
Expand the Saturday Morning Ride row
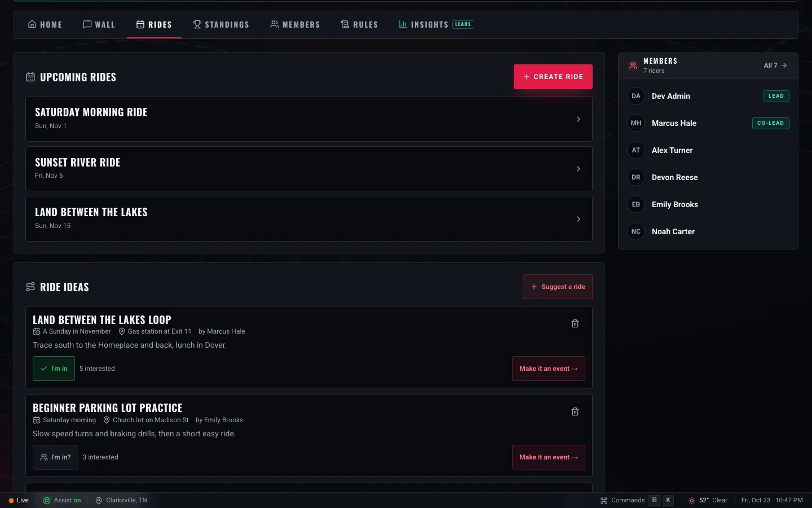coord(309,119)
